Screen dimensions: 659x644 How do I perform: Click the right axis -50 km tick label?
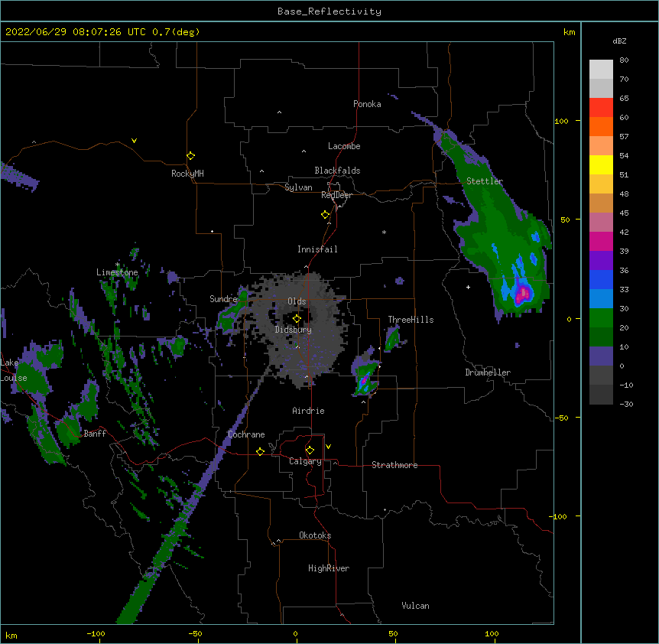tap(561, 418)
